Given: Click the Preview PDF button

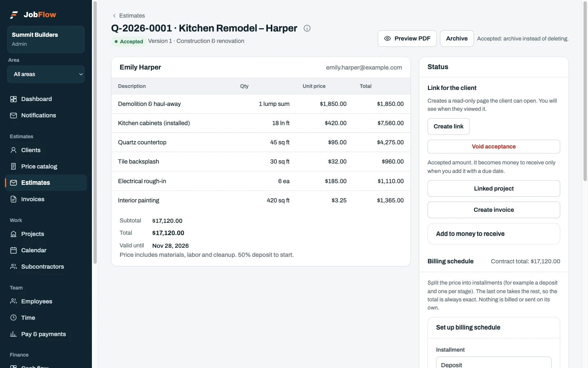Looking at the screenshot, I should 407,38.
